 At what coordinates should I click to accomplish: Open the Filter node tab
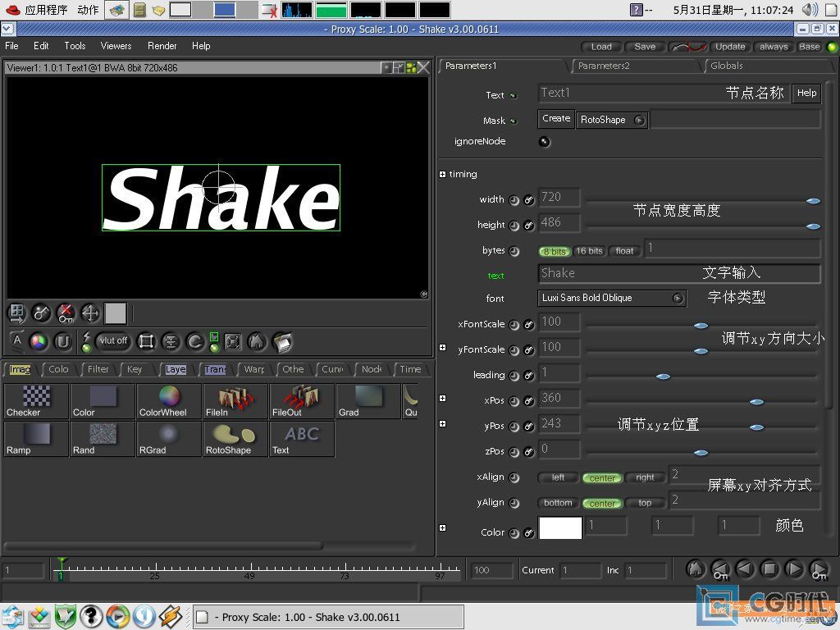coord(98,369)
